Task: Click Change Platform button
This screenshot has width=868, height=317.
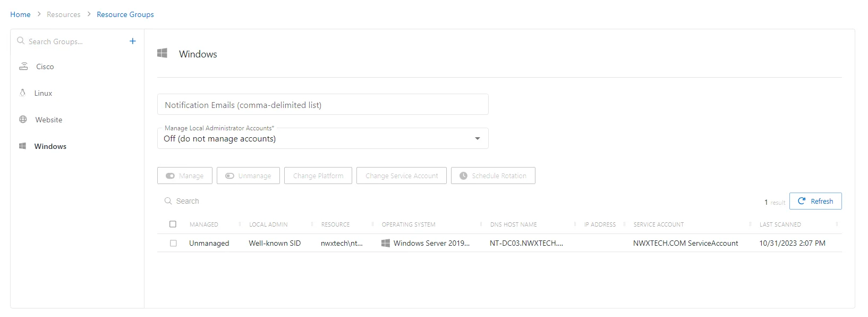Action: (318, 176)
